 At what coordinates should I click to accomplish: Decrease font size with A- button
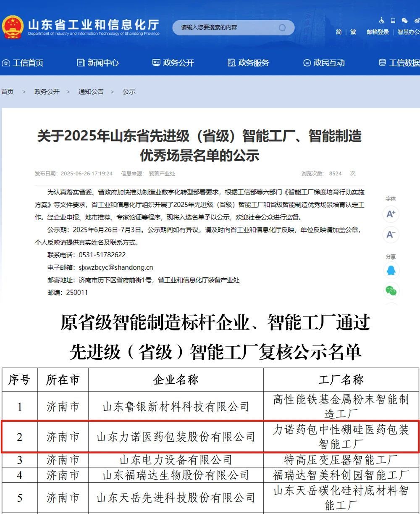click(x=391, y=235)
